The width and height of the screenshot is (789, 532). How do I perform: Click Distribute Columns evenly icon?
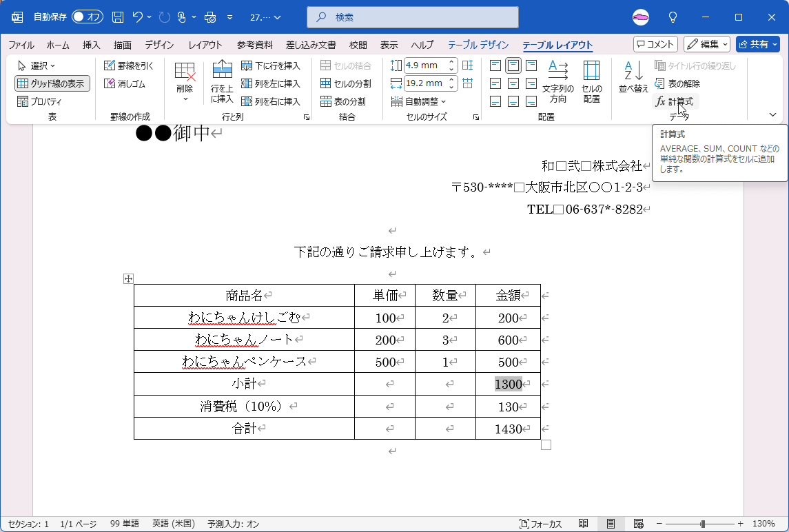(467, 83)
